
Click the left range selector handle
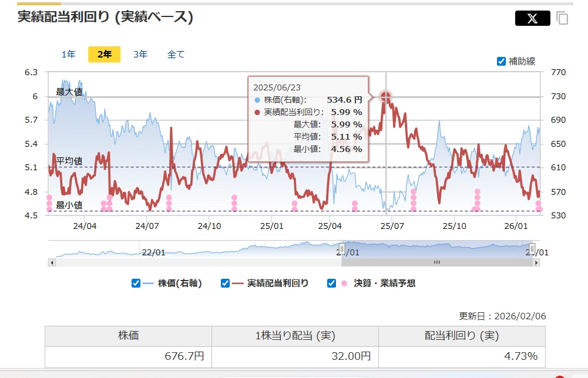tap(342, 248)
